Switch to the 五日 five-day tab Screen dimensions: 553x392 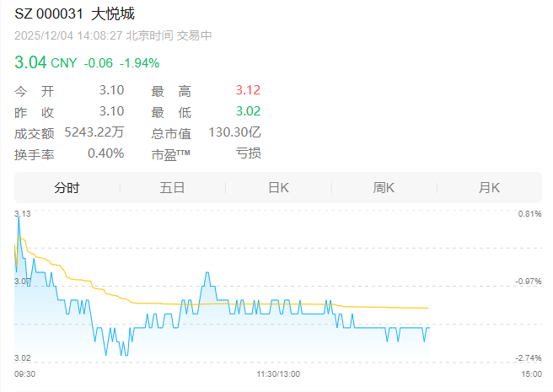coord(173,188)
